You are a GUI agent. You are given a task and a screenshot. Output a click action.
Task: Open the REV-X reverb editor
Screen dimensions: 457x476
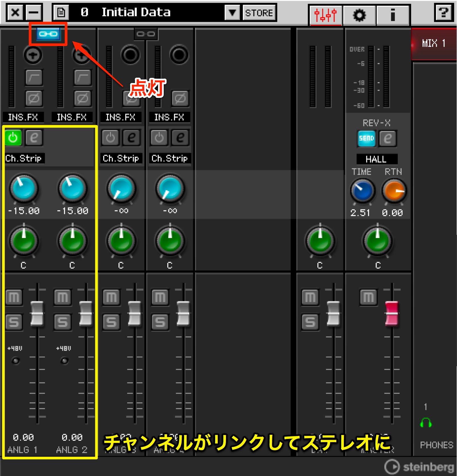(x=388, y=139)
